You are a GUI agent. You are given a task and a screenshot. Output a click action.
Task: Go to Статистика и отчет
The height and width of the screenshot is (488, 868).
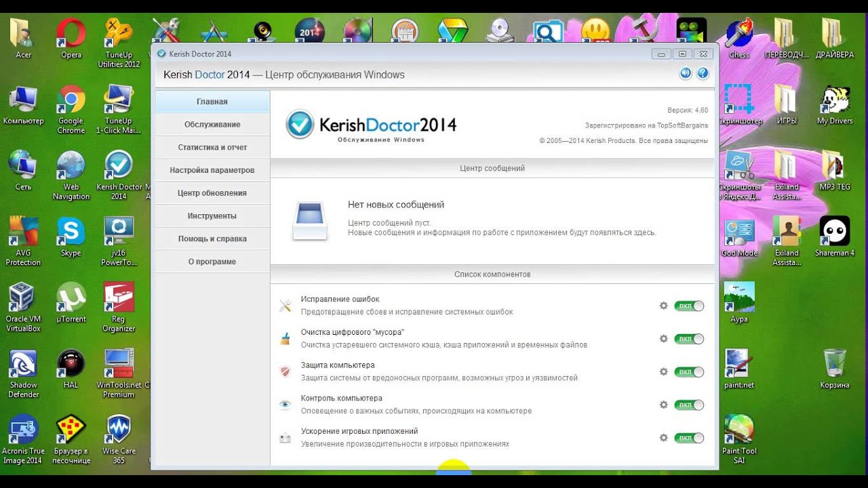point(212,147)
